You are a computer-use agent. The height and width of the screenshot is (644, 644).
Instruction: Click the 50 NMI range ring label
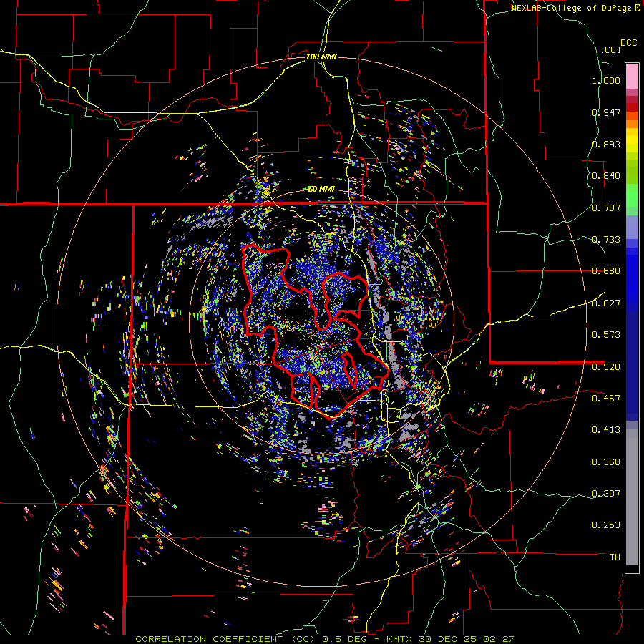point(321,190)
